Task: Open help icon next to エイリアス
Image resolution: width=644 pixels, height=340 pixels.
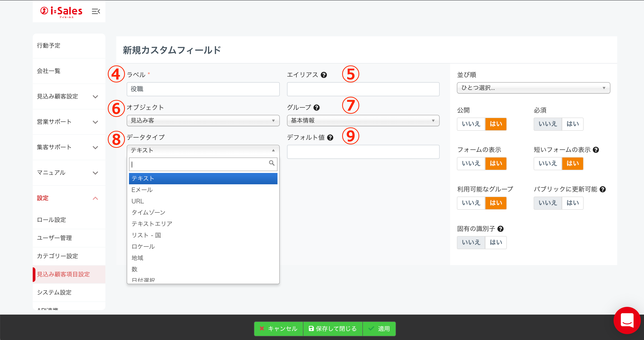Action: pos(324,75)
